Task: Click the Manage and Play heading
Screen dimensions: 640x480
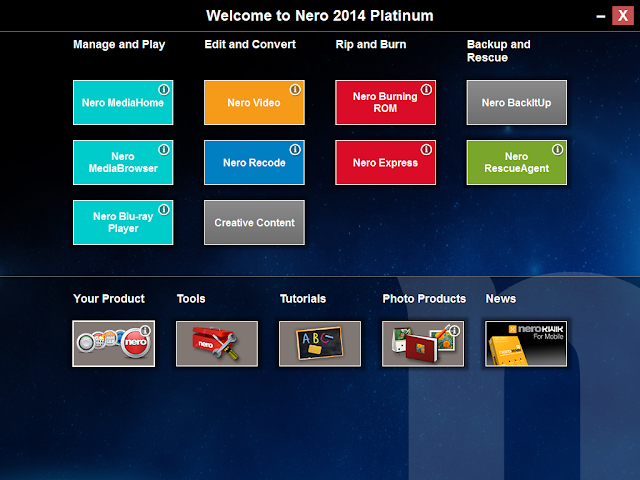Action: pos(119,44)
